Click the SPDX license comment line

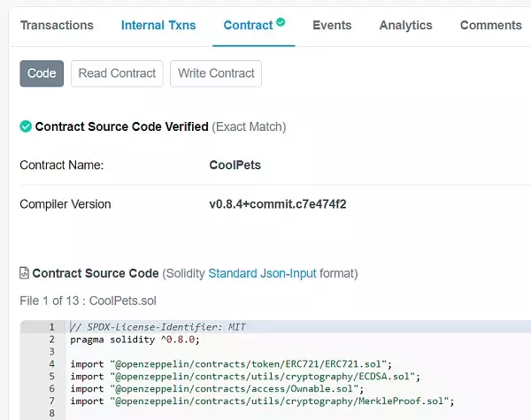(158, 327)
